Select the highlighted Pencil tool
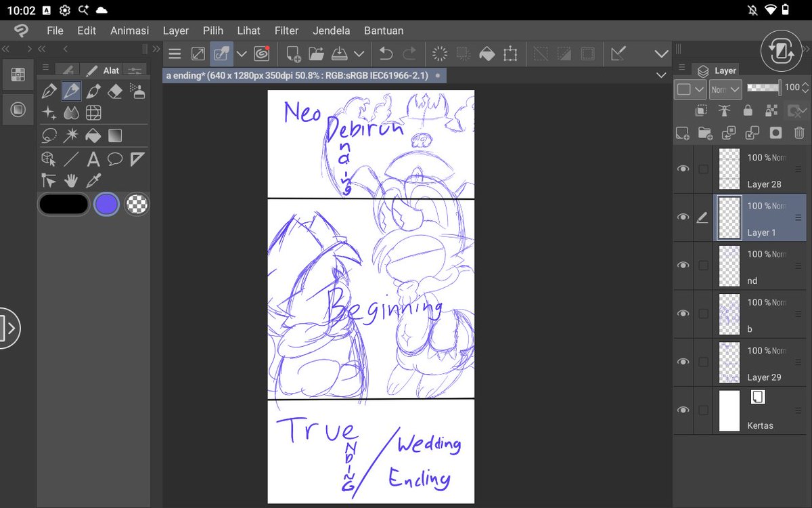Viewport: 812px width, 508px height. click(x=71, y=91)
